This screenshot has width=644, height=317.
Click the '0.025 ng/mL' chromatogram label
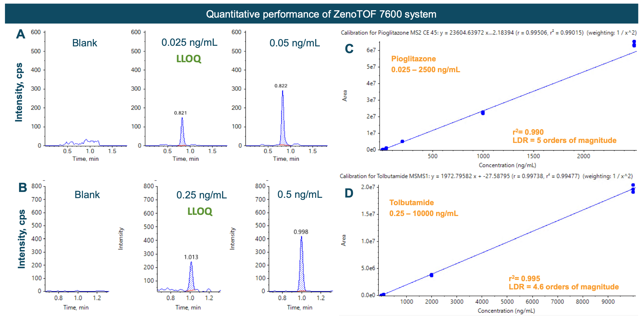pyautogui.click(x=189, y=43)
